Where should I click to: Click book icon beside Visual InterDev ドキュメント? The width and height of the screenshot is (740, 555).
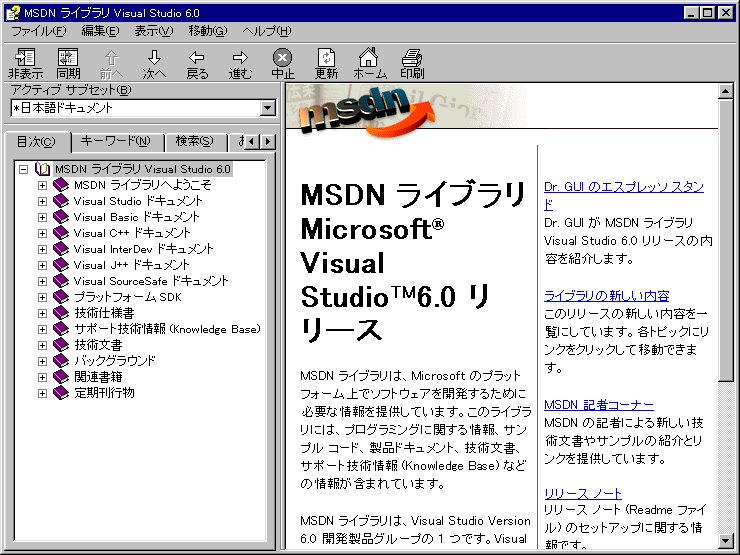tap(61, 249)
